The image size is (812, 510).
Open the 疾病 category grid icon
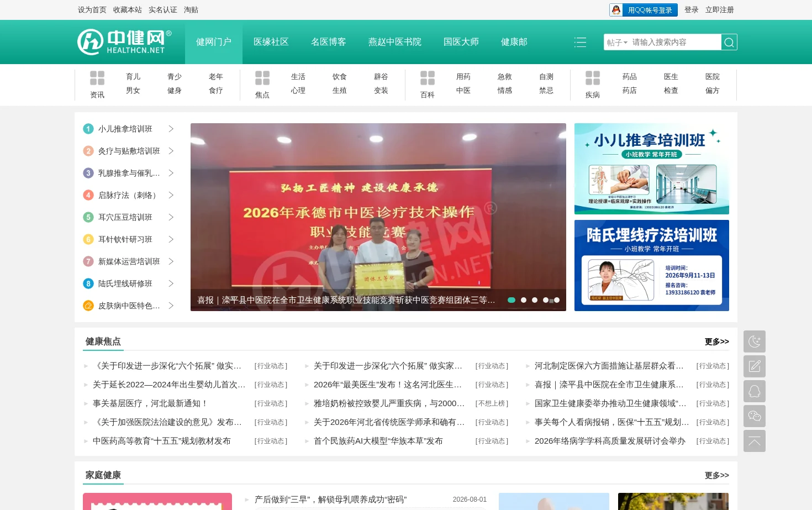[593, 78]
